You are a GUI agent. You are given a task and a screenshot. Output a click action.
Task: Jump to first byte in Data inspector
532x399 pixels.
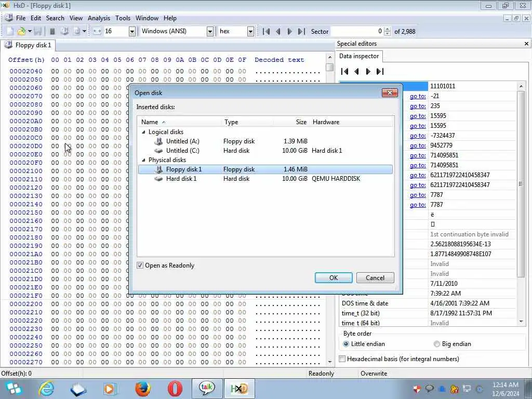tap(345, 71)
